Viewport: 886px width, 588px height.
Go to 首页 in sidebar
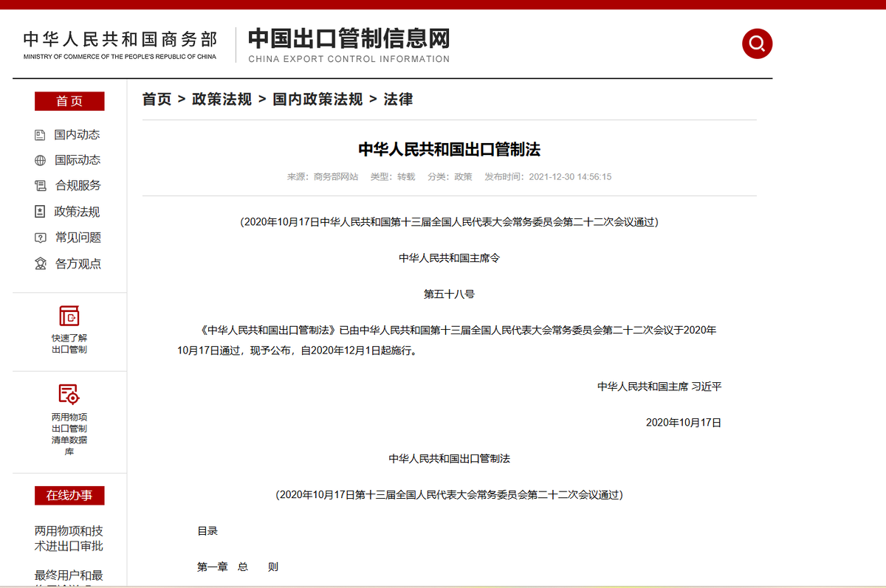point(69,101)
